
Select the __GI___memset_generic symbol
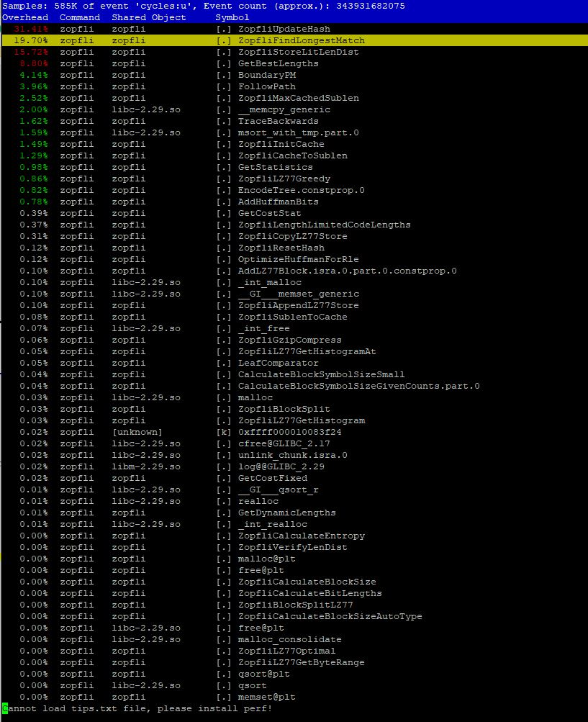coord(298,294)
